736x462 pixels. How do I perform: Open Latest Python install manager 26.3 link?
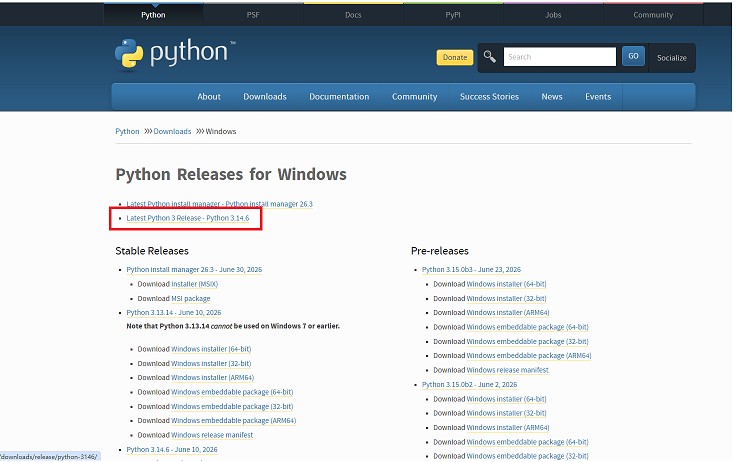[x=219, y=204]
